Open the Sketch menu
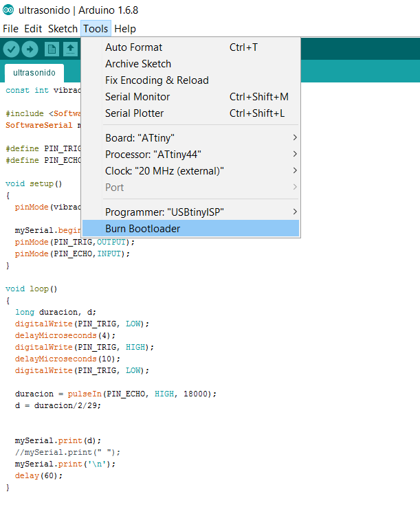 [x=63, y=29]
